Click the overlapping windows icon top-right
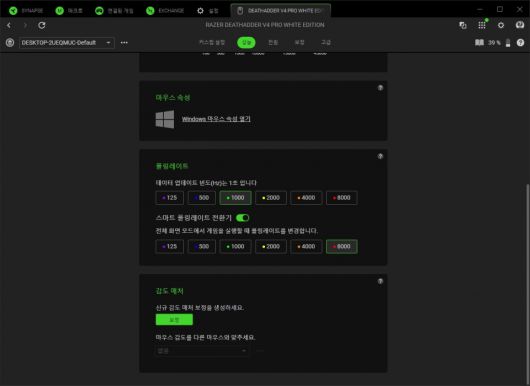 463,25
